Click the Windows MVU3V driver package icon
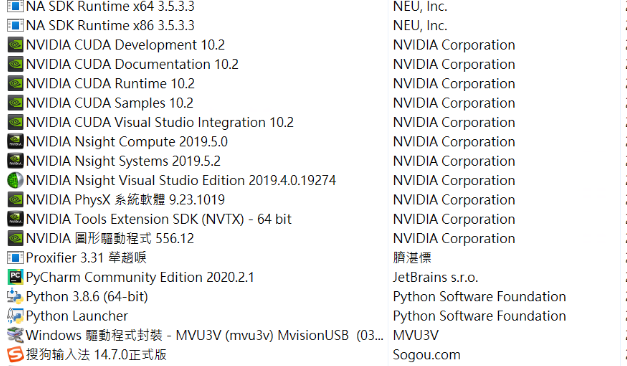 (x=15, y=335)
